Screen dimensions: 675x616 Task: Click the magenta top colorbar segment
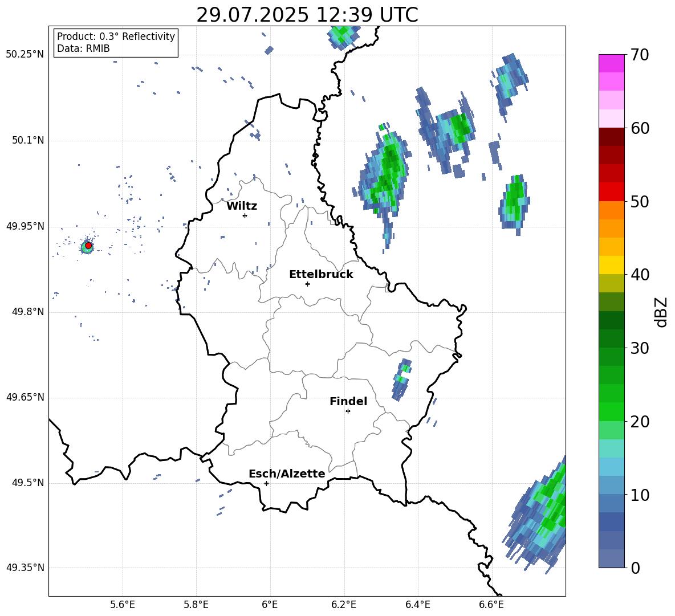(x=611, y=63)
